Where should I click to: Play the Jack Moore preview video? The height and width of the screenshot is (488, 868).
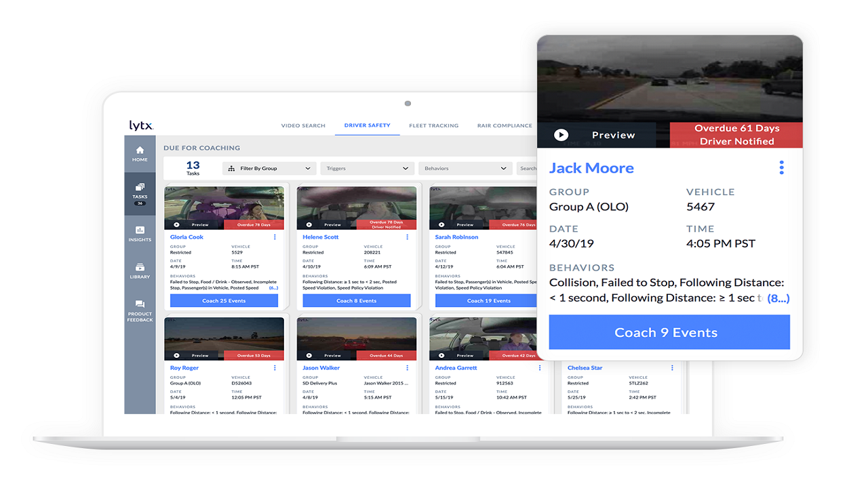point(561,135)
